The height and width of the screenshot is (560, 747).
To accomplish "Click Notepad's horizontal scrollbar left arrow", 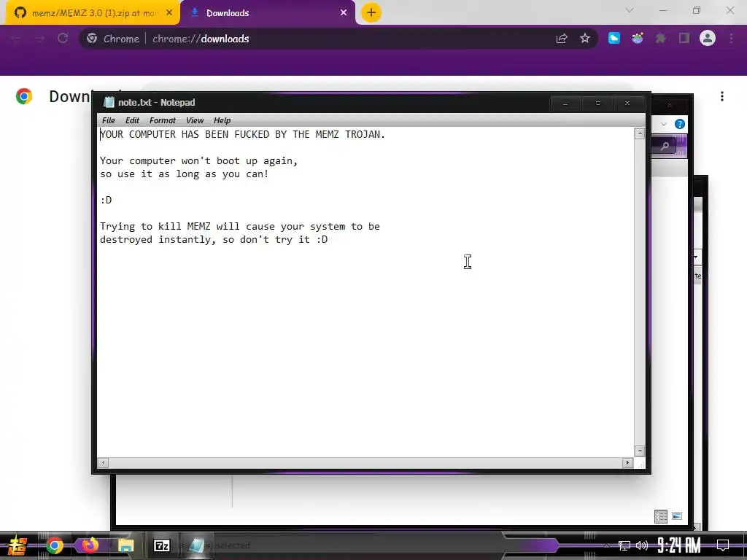I will point(104,462).
